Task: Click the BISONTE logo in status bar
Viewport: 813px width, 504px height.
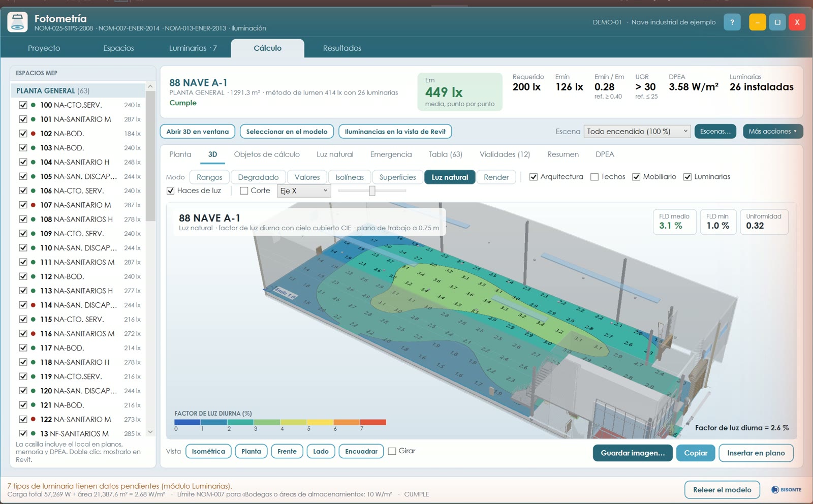Action: pyautogui.click(x=786, y=490)
